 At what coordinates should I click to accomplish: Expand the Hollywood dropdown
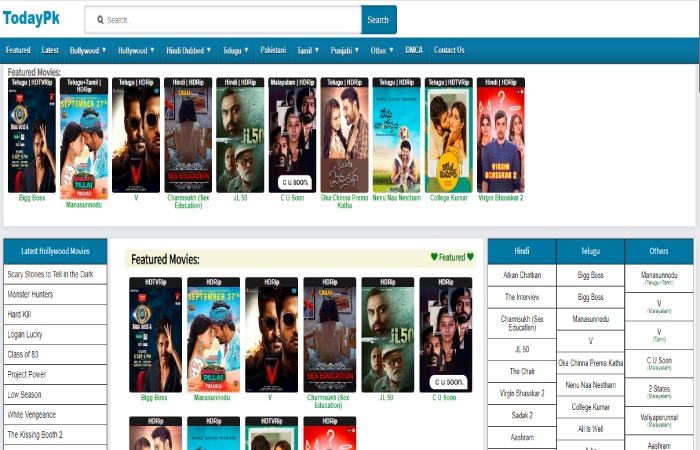pos(136,50)
